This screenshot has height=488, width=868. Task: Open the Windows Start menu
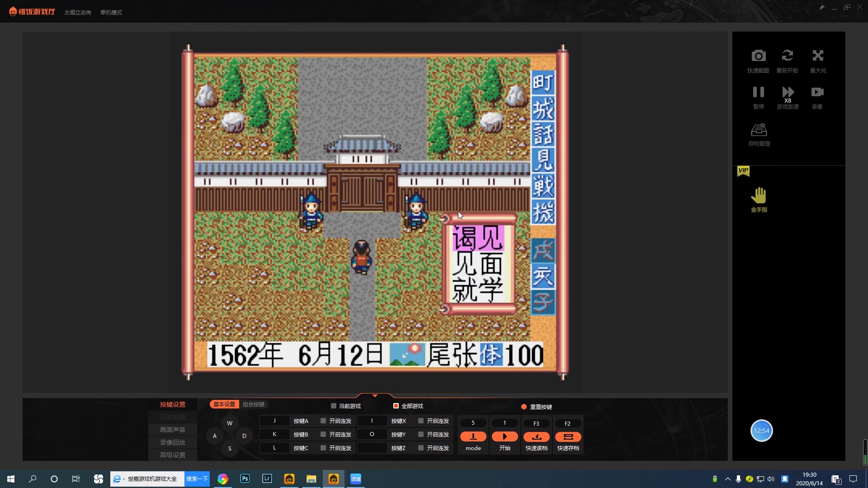click(x=11, y=479)
